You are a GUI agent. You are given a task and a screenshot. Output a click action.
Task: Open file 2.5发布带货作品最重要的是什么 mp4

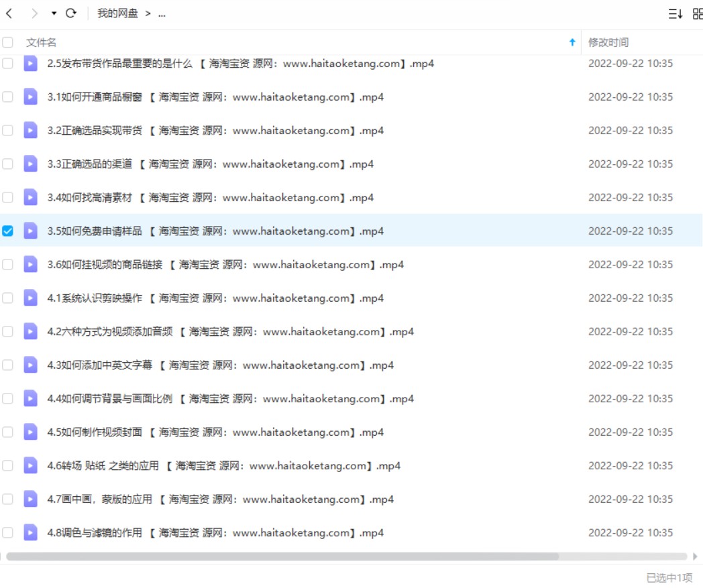coord(241,64)
